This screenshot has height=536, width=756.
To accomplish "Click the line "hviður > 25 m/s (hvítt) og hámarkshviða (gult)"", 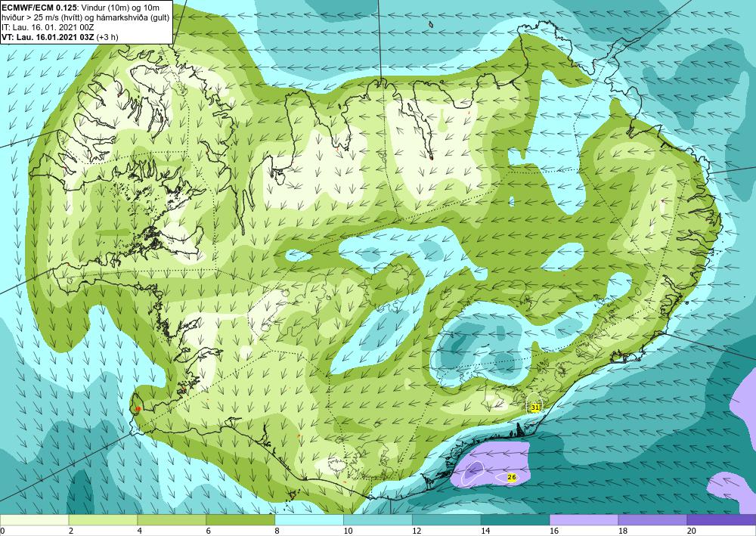I will [x=86, y=17].
